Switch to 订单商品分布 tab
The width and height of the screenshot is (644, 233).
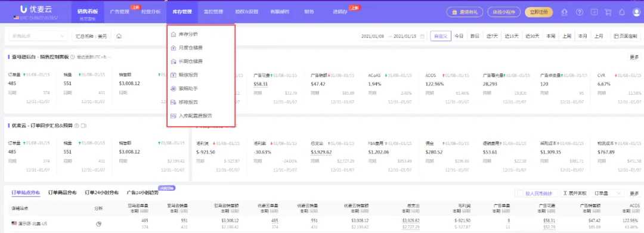pyautogui.click(x=63, y=192)
